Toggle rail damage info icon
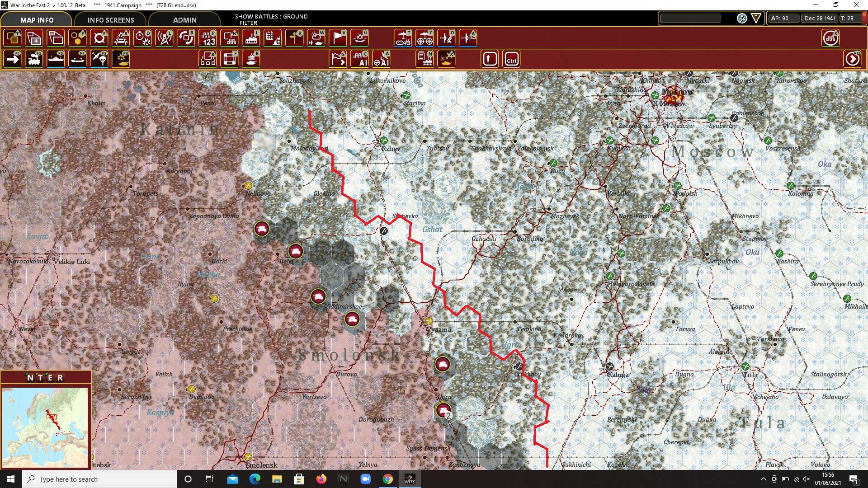Screen dimensions: 868x488 coord(121,38)
